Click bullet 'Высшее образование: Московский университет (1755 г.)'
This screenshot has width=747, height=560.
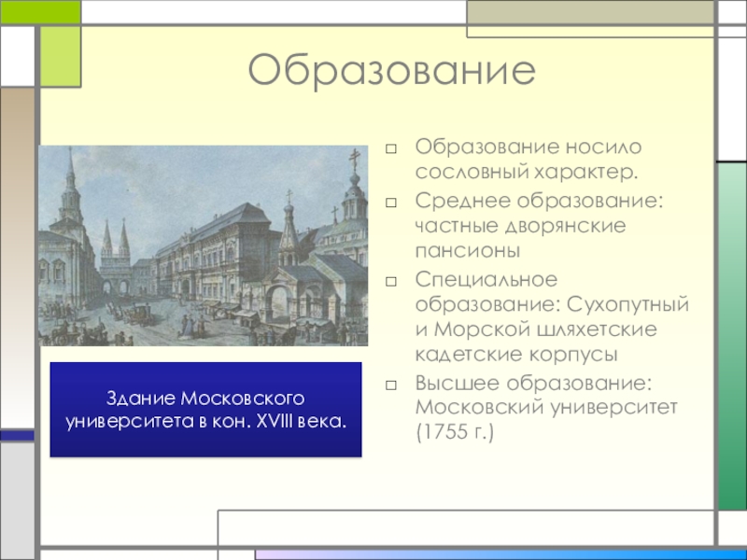click(x=546, y=408)
